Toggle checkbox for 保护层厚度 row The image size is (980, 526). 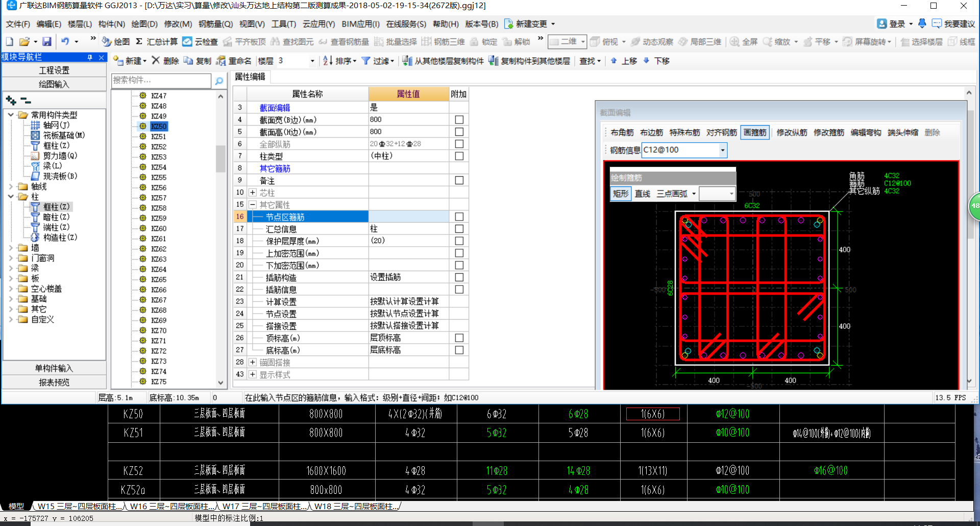pos(459,241)
